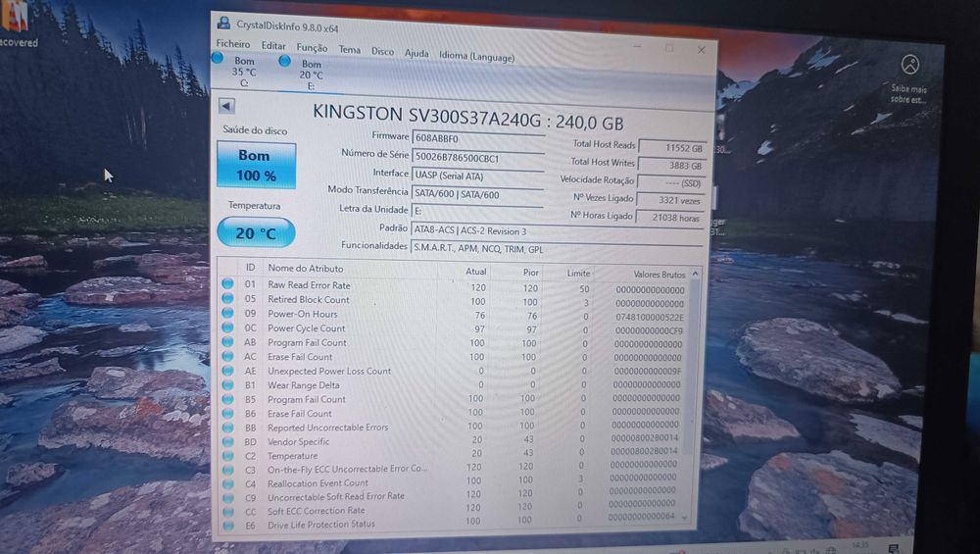Click the serial number field 50026B786500CBC1
This screenshot has width=980, height=554.
pos(477,158)
